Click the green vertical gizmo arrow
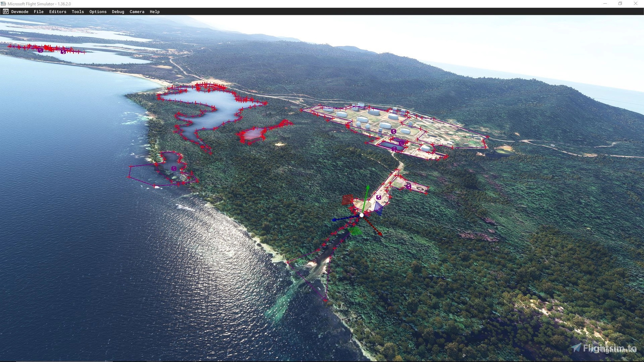 (x=368, y=193)
